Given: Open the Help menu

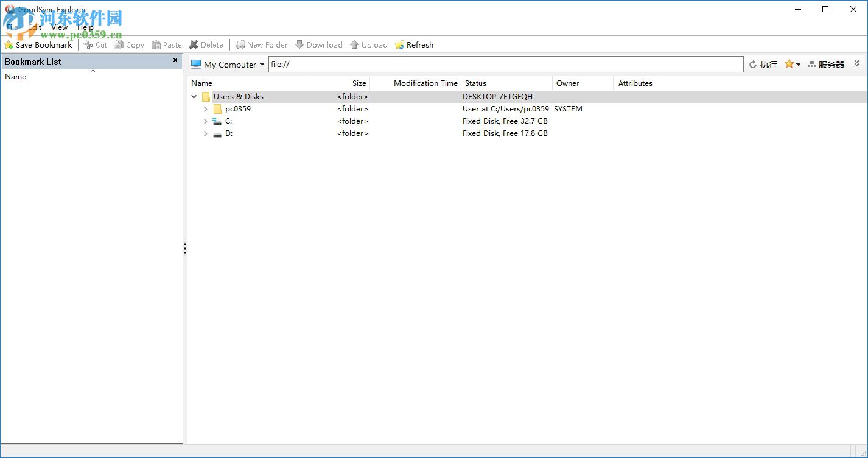Looking at the screenshot, I should tap(85, 27).
